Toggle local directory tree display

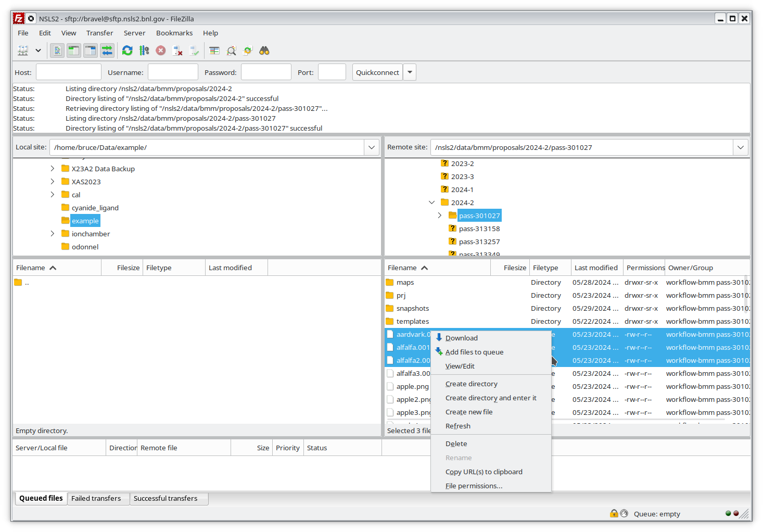pos(74,50)
